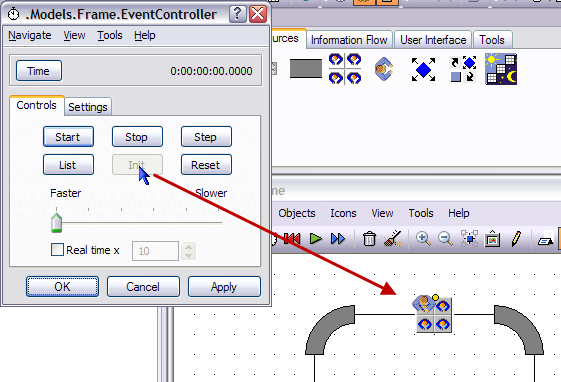
Task: Cancel the EventController dialog
Action: pyautogui.click(x=143, y=286)
